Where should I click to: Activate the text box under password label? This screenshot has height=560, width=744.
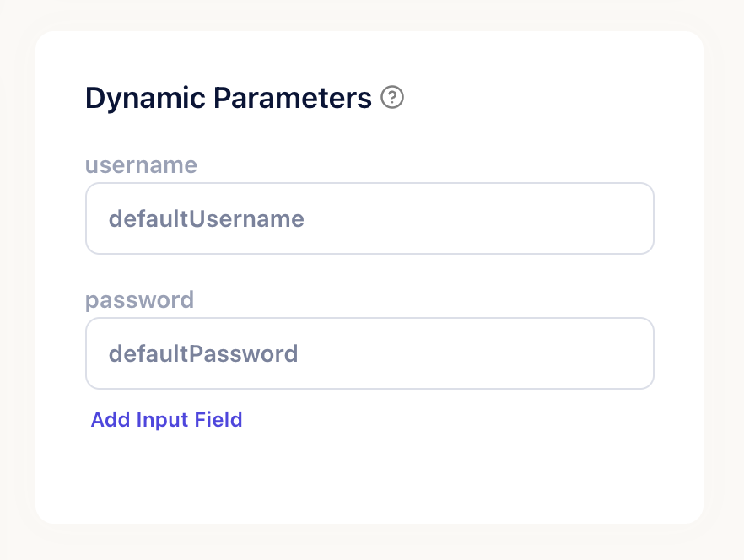click(369, 353)
